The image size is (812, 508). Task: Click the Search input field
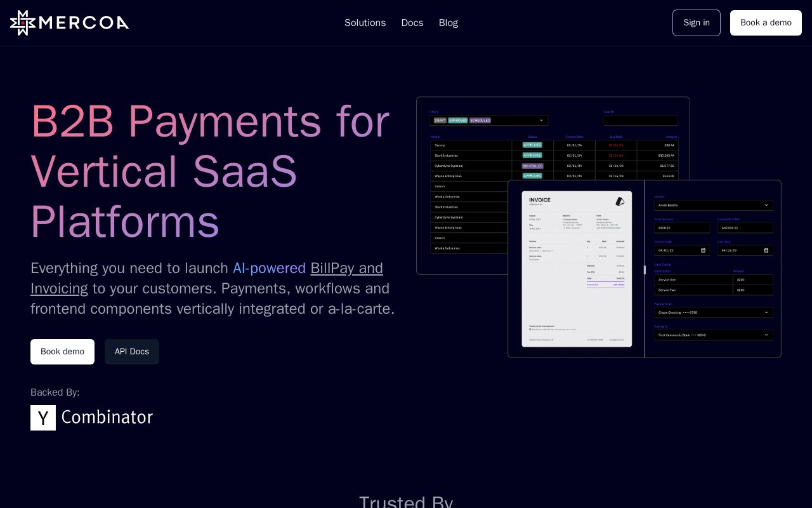tap(641, 120)
